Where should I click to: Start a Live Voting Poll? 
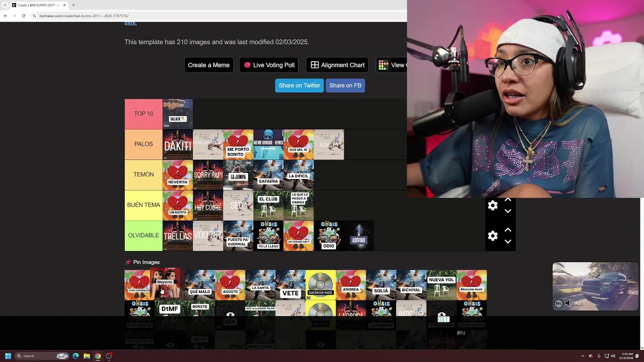[x=269, y=65]
